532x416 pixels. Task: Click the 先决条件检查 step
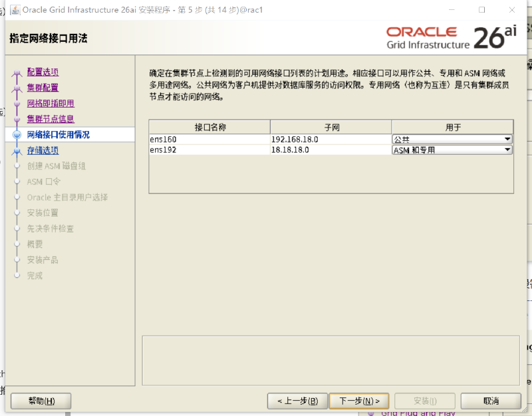click(51, 229)
